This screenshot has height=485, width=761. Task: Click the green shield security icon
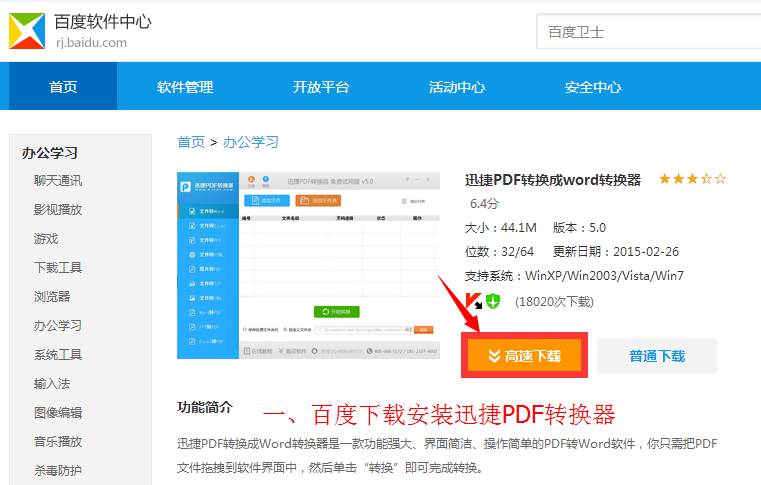(x=493, y=301)
